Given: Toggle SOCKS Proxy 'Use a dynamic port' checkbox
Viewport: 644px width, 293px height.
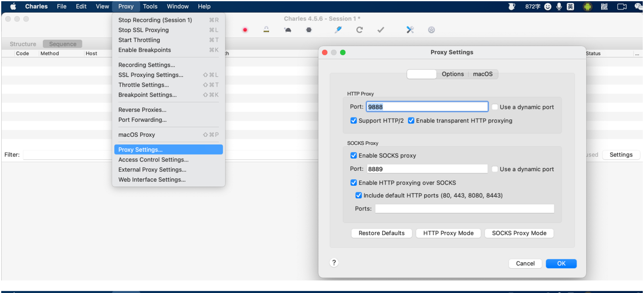Looking at the screenshot, I should click(495, 169).
